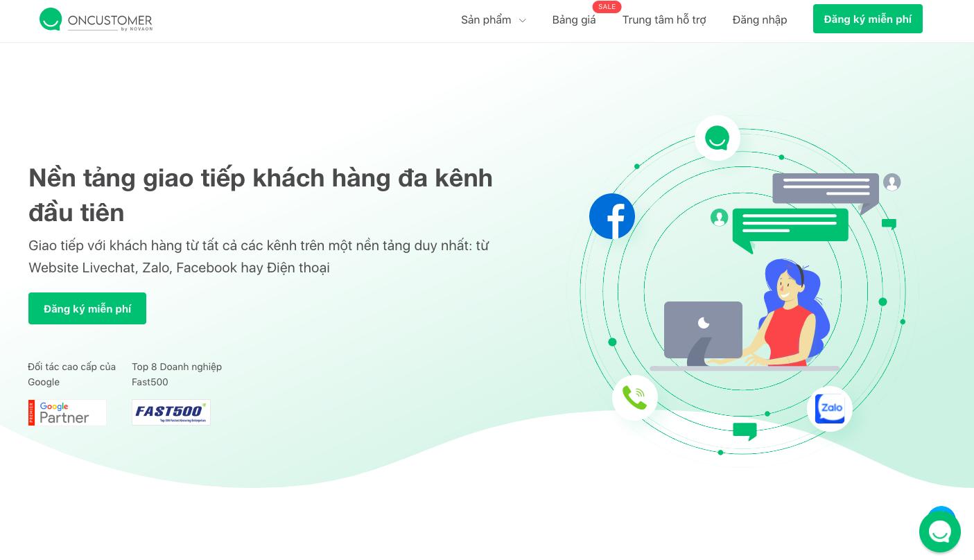Click the green phone call icon

pyautogui.click(x=635, y=397)
